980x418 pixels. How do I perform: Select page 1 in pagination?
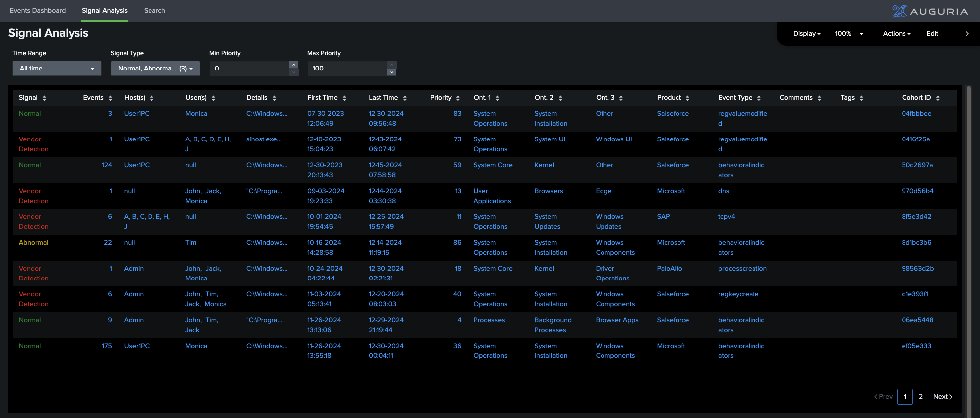(905, 396)
